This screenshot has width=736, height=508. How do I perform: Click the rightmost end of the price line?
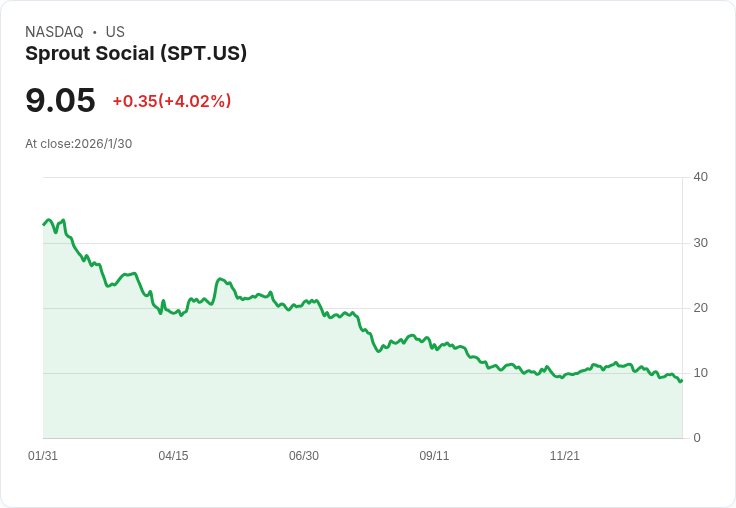tap(681, 380)
